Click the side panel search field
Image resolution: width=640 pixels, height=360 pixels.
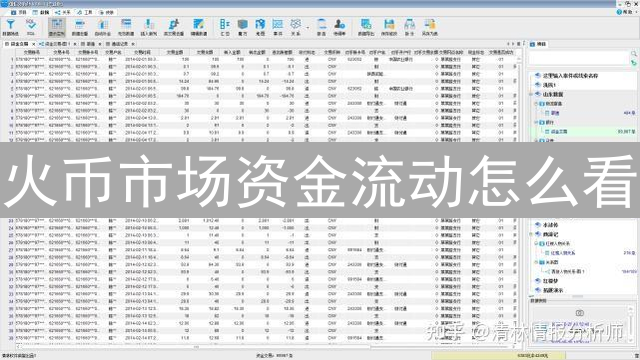click(x=579, y=58)
